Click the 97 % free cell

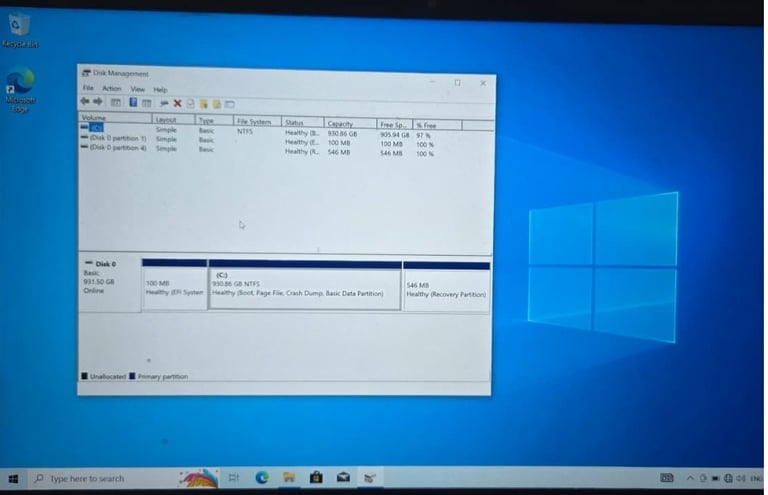(423, 135)
